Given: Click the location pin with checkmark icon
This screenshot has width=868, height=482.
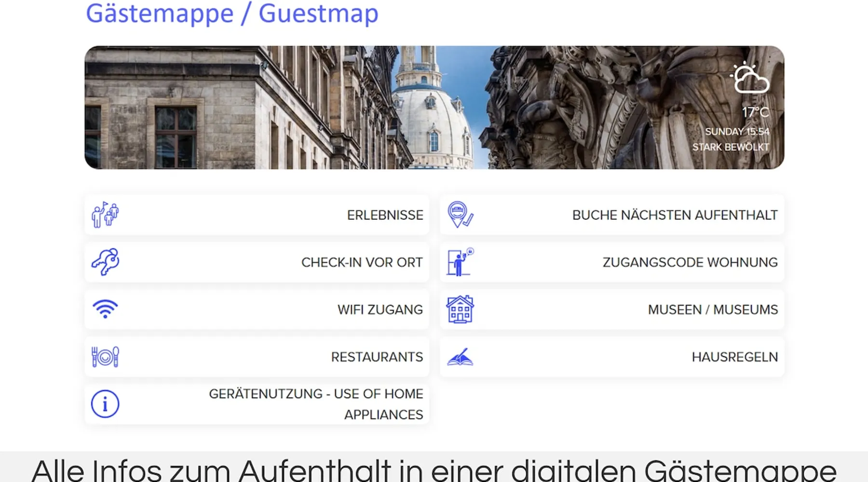Looking at the screenshot, I should pos(460,215).
